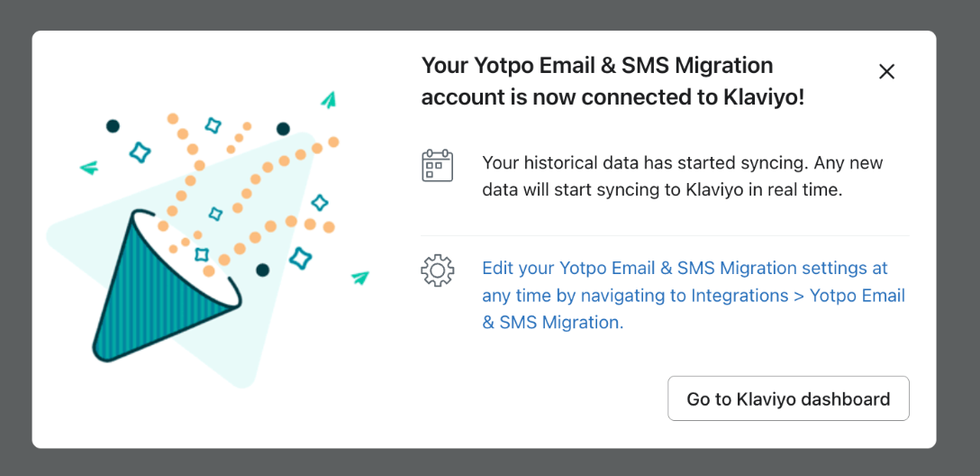980x476 pixels.
Task: Click the gear settings icon
Action: point(437,270)
